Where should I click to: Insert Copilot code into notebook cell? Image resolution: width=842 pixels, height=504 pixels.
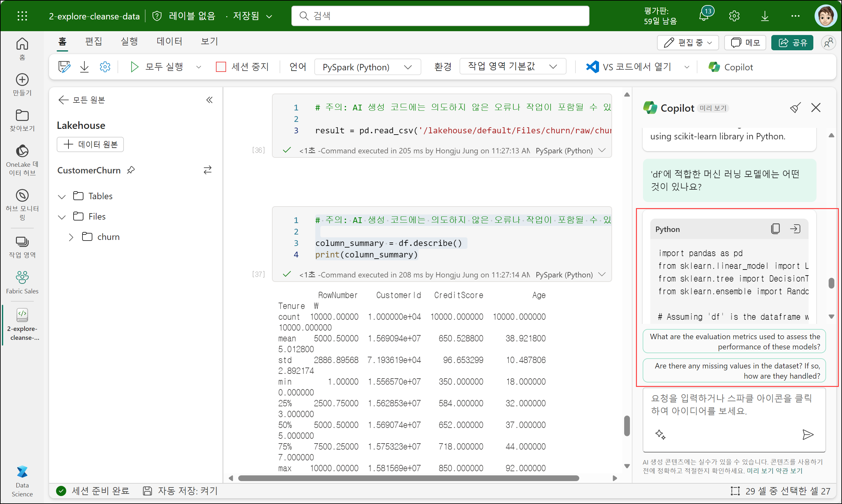tap(795, 229)
